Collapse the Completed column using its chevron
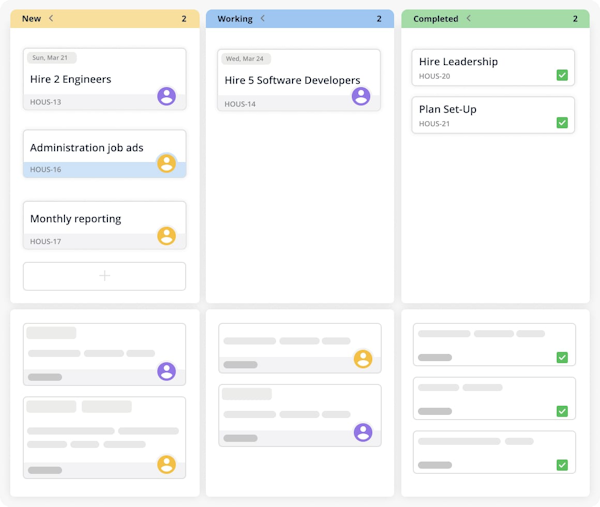The width and height of the screenshot is (600, 507). point(468,18)
